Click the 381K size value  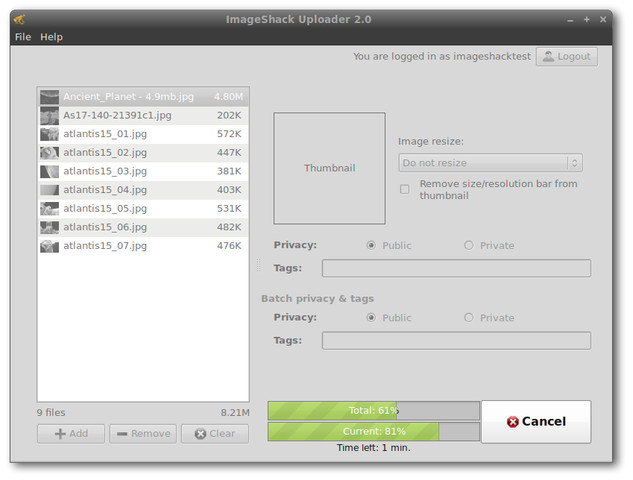(229, 171)
